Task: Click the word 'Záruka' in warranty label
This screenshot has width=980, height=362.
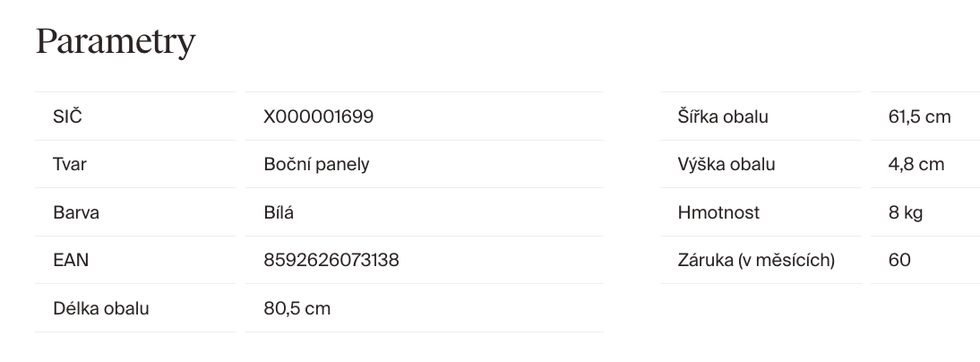Action: pos(705,261)
